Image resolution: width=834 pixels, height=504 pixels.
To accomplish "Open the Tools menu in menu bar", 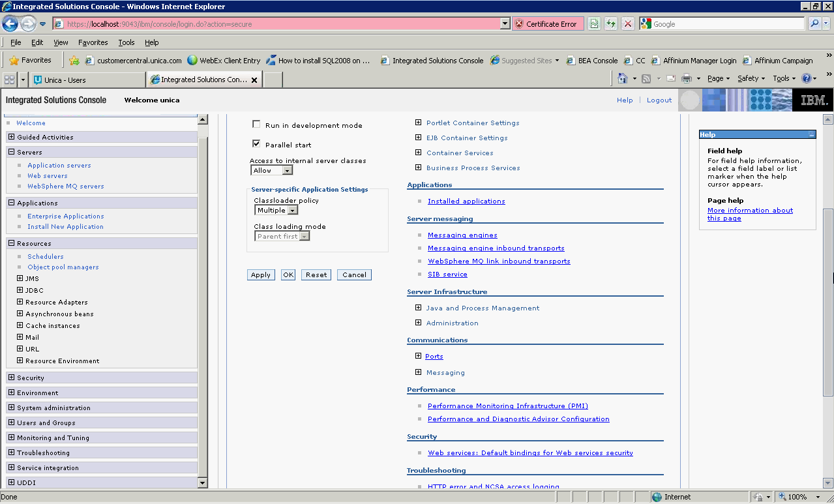I will [x=127, y=42].
